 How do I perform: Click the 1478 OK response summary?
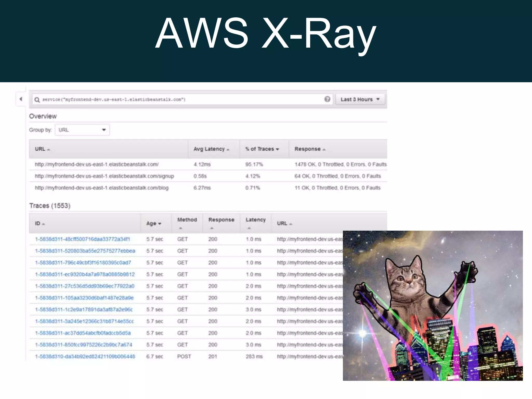click(341, 164)
